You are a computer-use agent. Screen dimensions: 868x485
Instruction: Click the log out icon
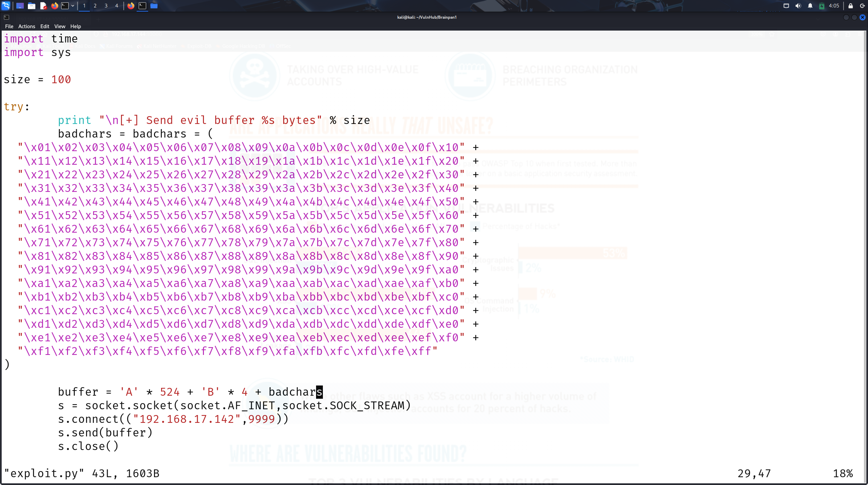point(862,5)
